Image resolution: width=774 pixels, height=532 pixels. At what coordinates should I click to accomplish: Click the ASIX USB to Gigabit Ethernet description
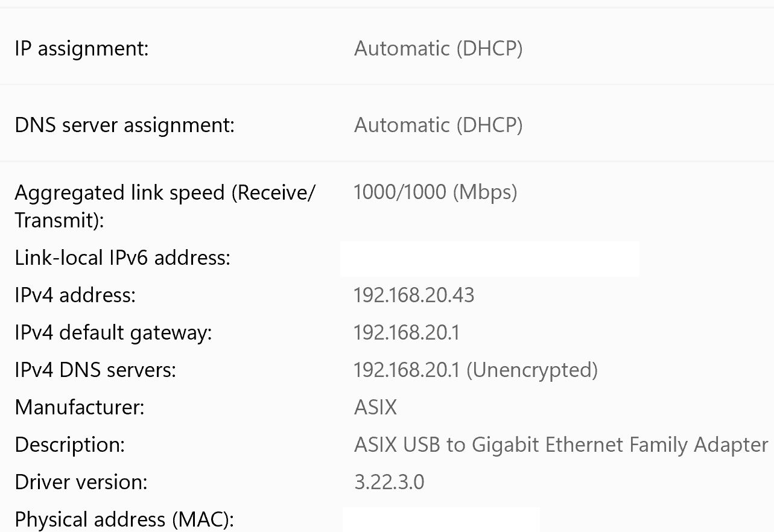561,445
